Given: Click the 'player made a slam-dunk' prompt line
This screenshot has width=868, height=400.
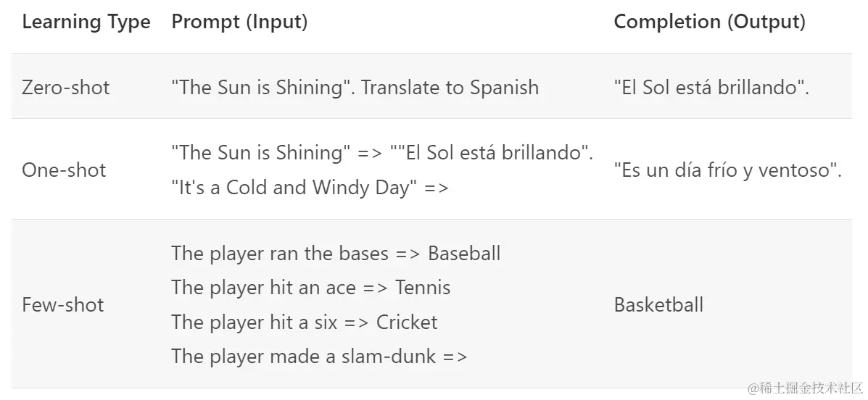Looking at the screenshot, I should pyautogui.click(x=319, y=356).
